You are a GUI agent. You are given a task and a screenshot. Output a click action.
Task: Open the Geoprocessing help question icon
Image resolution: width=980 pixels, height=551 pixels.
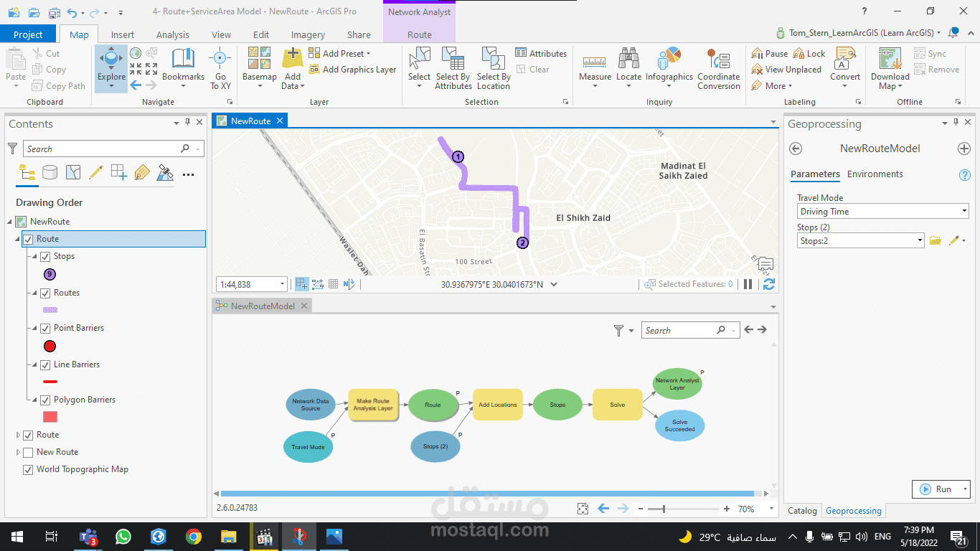[965, 175]
